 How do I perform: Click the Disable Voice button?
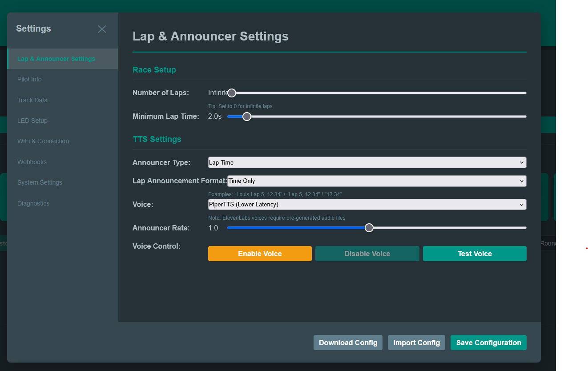tap(367, 254)
